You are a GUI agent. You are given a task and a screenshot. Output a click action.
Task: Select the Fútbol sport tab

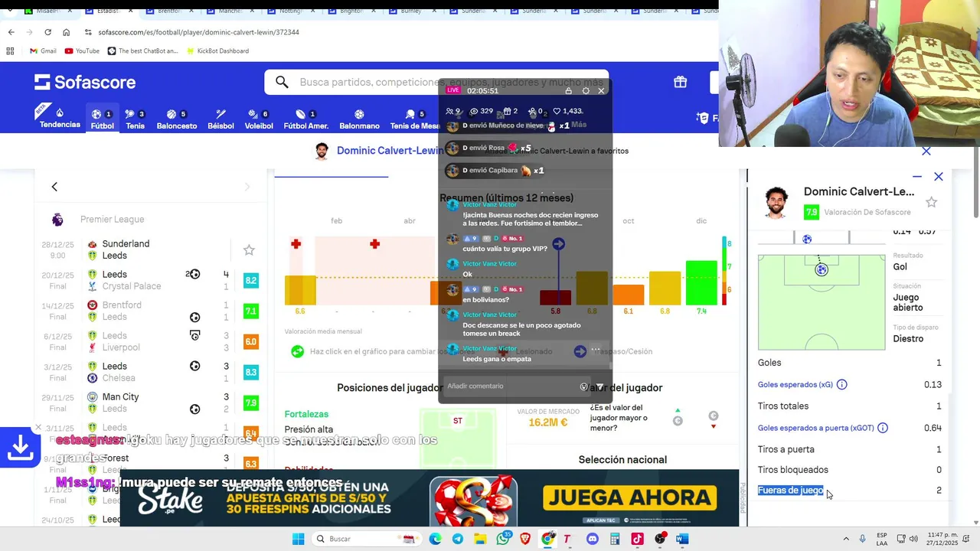[102, 119]
